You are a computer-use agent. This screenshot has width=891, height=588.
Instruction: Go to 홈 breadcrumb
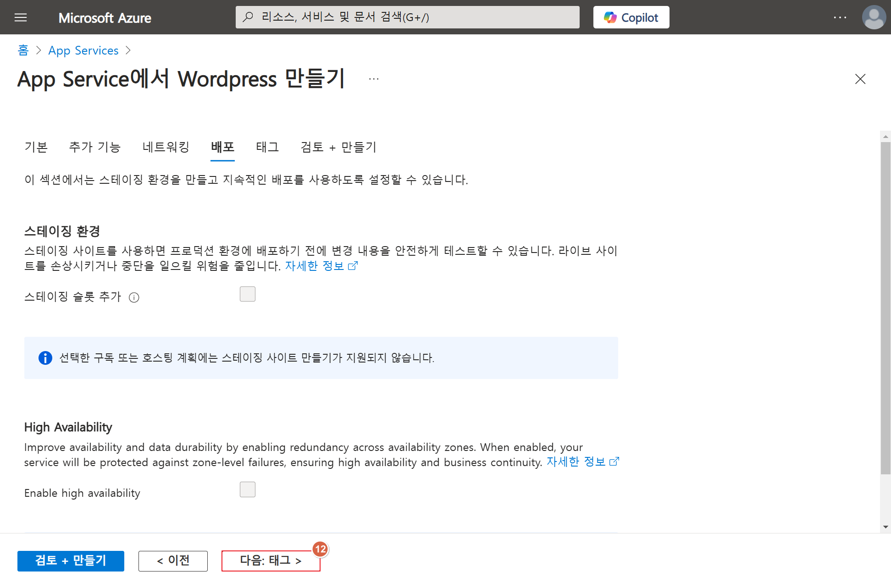click(23, 50)
